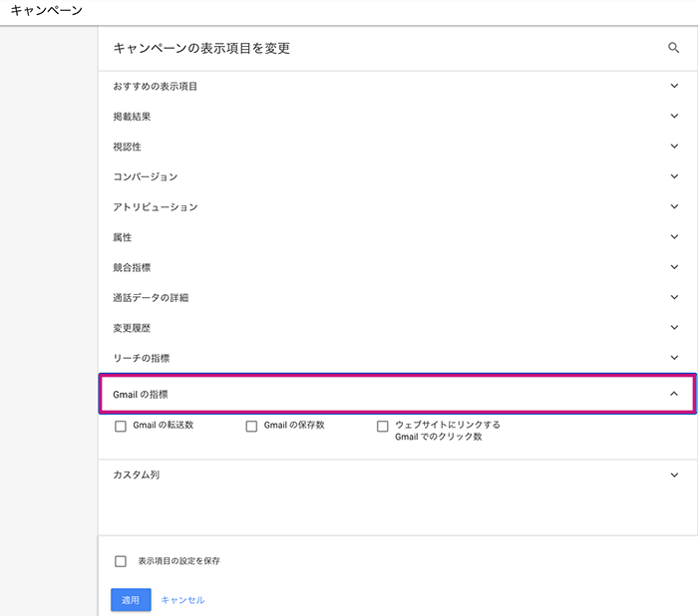The width and height of the screenshot is (698, 616).
Task: Expand the 視認性 section chevron
Action: pyautogui.click(x=674, y=146)
